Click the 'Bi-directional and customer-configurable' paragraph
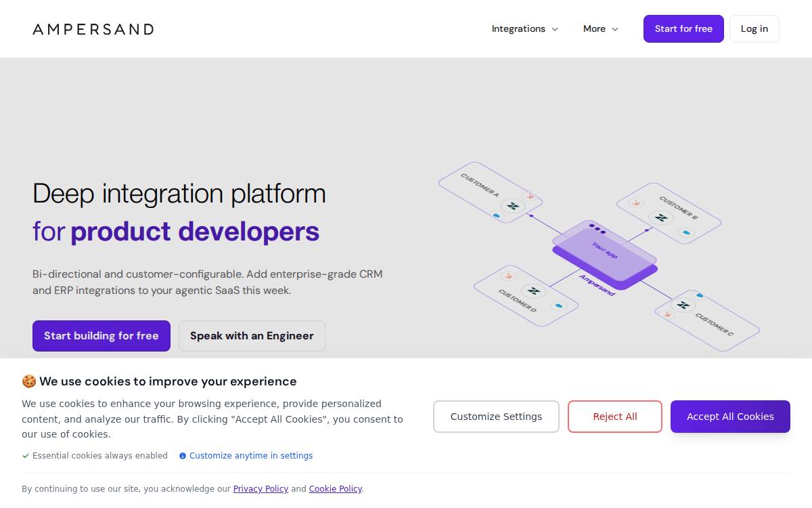This screenshot has height=508, width=812. pos(208,282)
